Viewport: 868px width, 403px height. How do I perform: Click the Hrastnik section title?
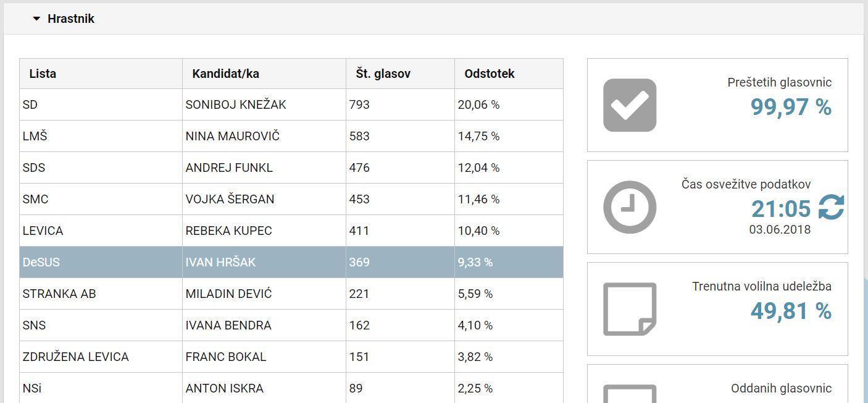71,19
